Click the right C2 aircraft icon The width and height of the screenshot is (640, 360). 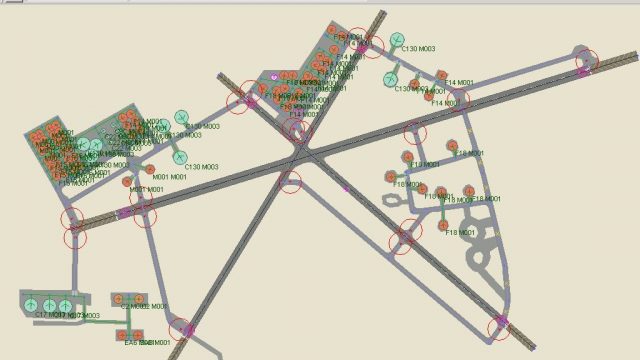(138, 299)
